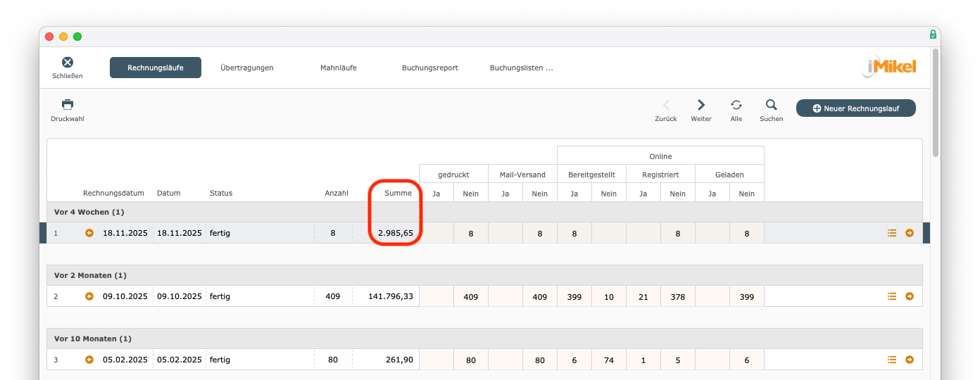Collapse the 'Vor 4 Wochen (1)' group
This screenshot has height=380, width=980.
pos(89,212)
